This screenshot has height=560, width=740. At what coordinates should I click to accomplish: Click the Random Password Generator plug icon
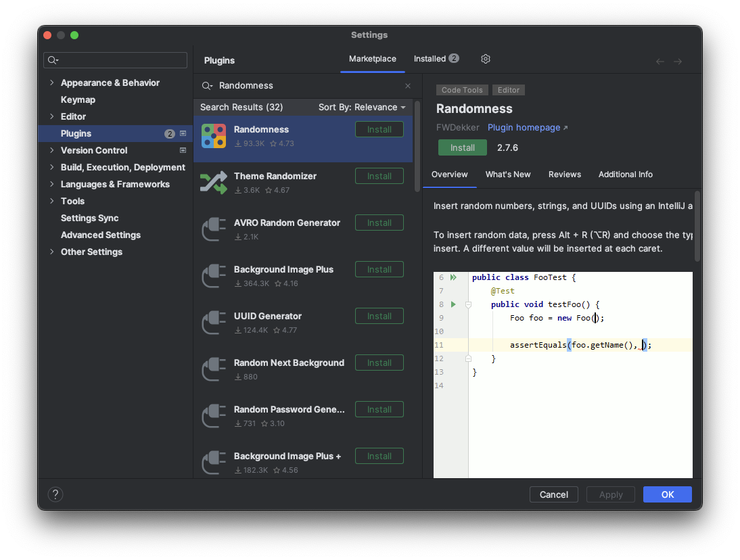point(214,416)
